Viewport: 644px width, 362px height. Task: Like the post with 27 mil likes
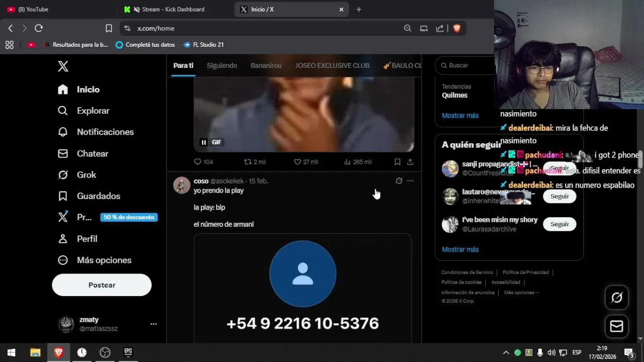(306, 162)
